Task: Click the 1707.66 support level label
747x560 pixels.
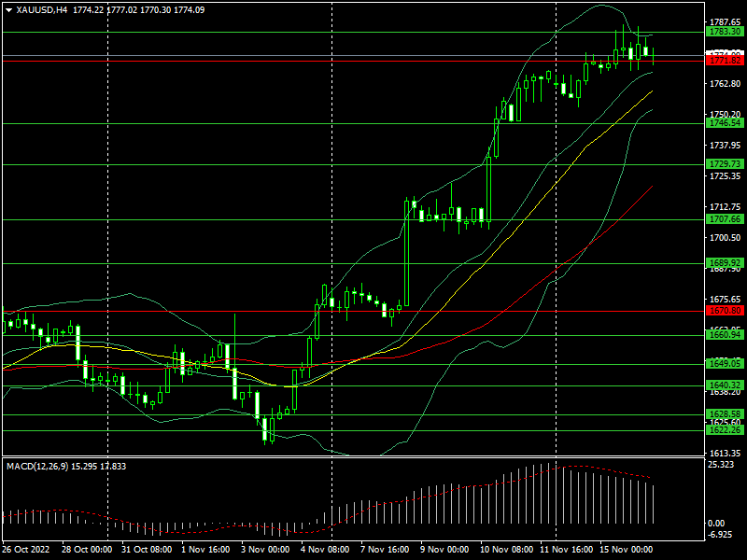Action: pos(725,219)
